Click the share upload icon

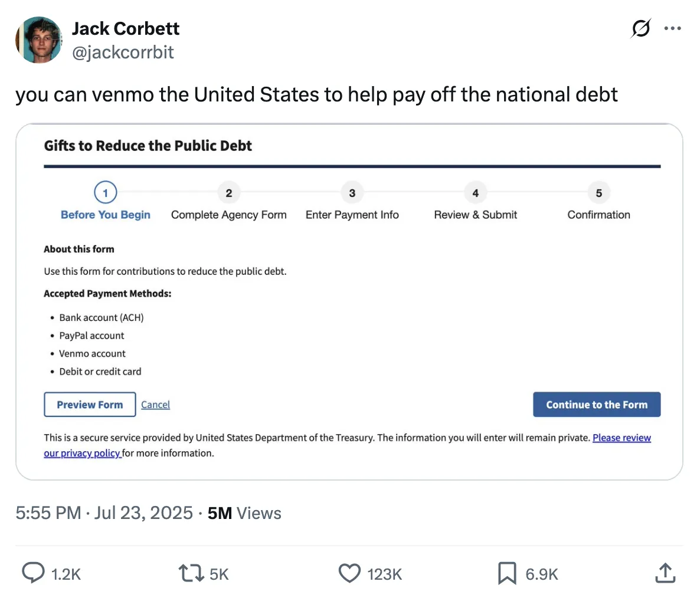tap(665, 573)
